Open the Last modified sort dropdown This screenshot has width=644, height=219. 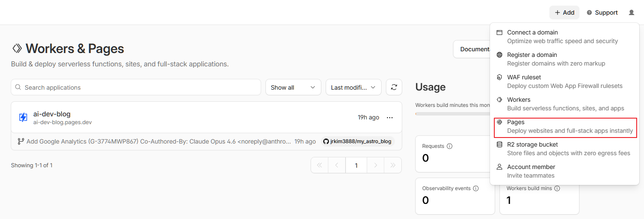pos(354,87)
